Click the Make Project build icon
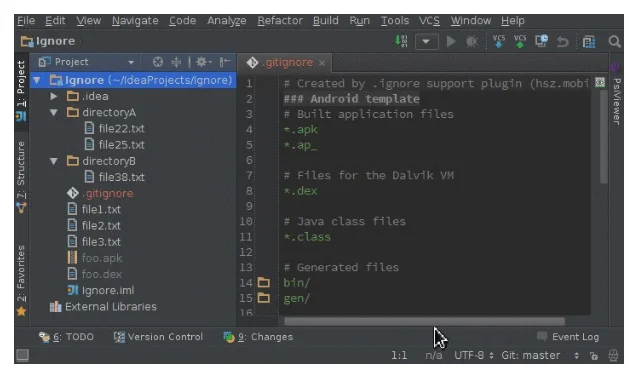Screen dimensions: 629x370 click(x=401, y=41)
